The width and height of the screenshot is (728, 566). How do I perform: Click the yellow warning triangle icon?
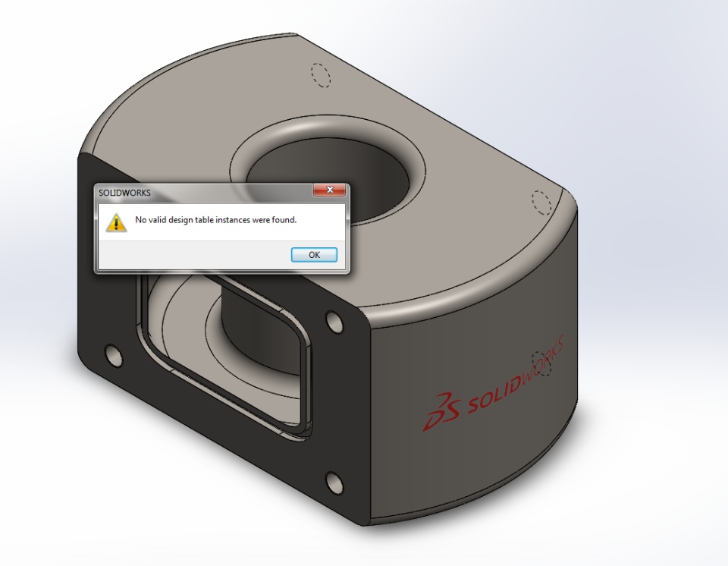[x=116, y=222]
